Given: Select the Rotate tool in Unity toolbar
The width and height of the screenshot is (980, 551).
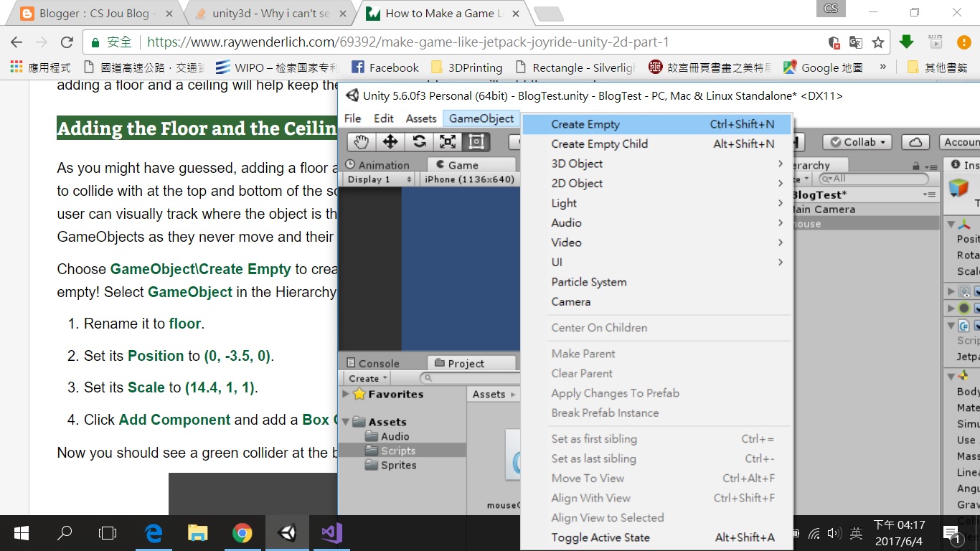Looking at the screenshot, I should tap(419, 141).
